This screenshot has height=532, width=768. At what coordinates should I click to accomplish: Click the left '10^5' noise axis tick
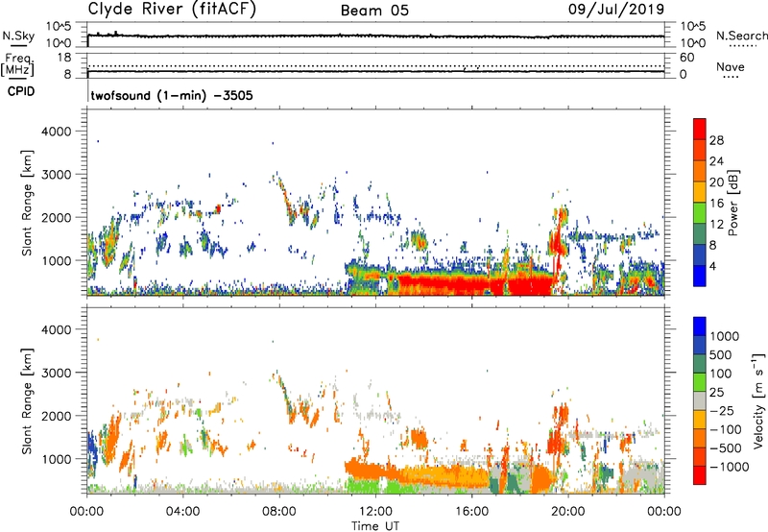coord(59,27)
